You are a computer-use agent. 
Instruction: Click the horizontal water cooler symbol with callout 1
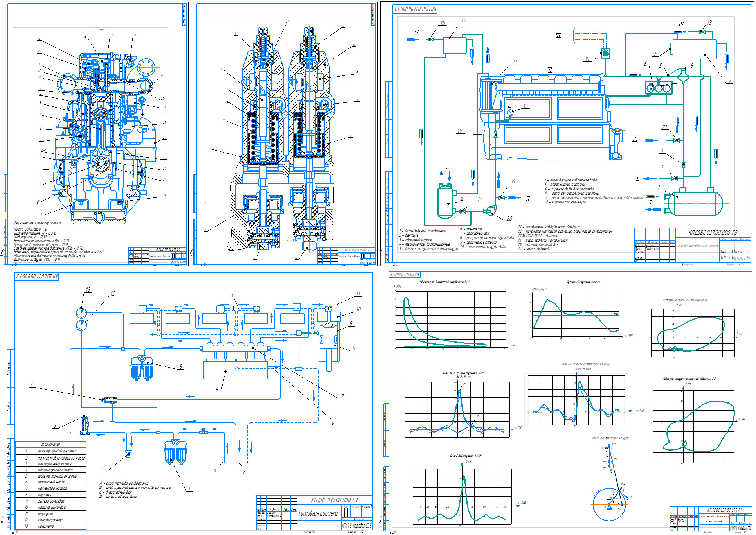click(x=695, y=203)
